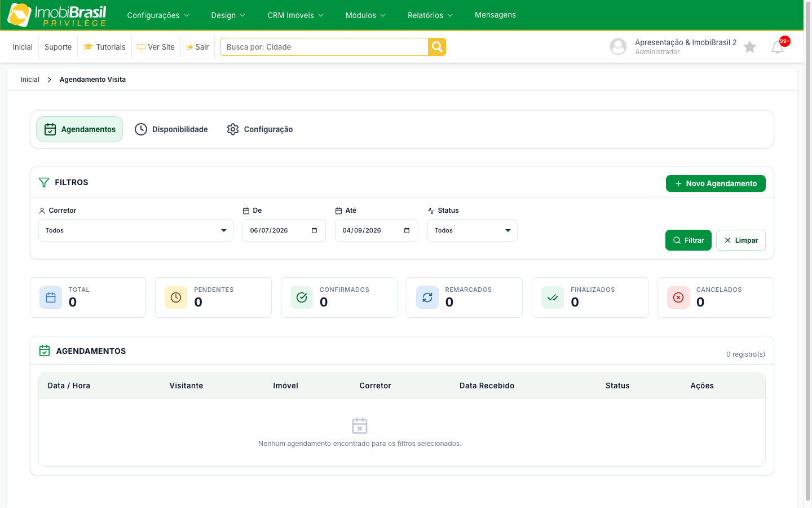
Task: Switch to the Agendamentos tab
Action: (80, 129)
